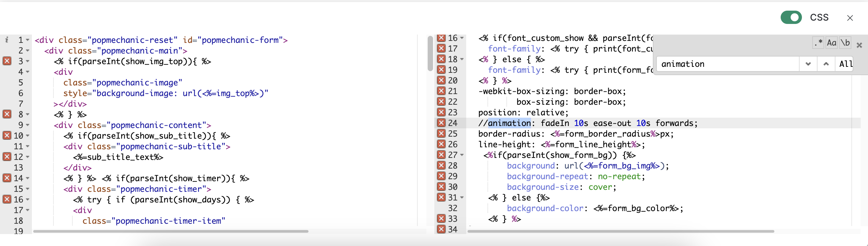Image resolution: width=868 pixels, height=246 pixels.
Task: Click error marker on HTML line 12
Action: click(7, 157)
